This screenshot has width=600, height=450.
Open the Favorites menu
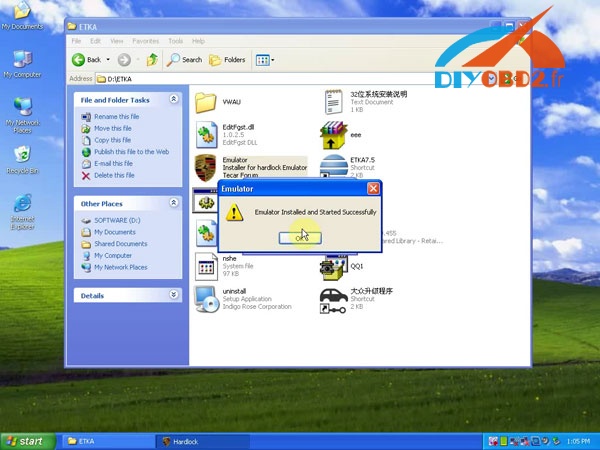(145, 41)
